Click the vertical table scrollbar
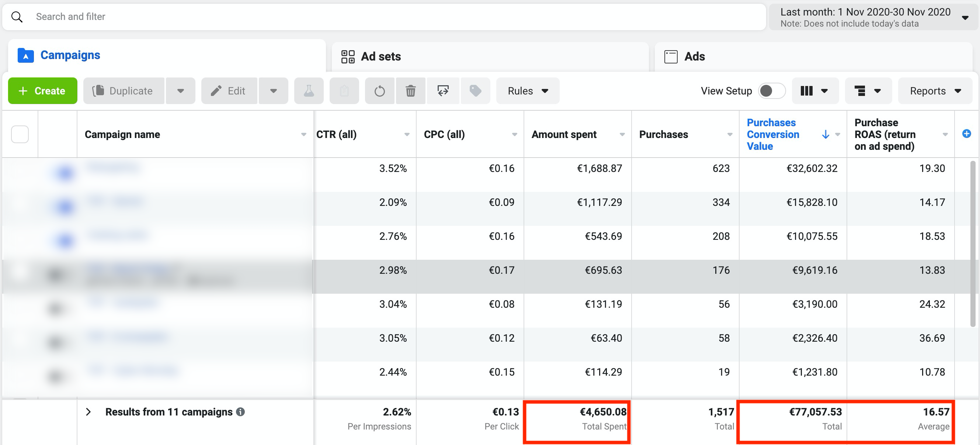The image size is (980, 445). [972, 244]
